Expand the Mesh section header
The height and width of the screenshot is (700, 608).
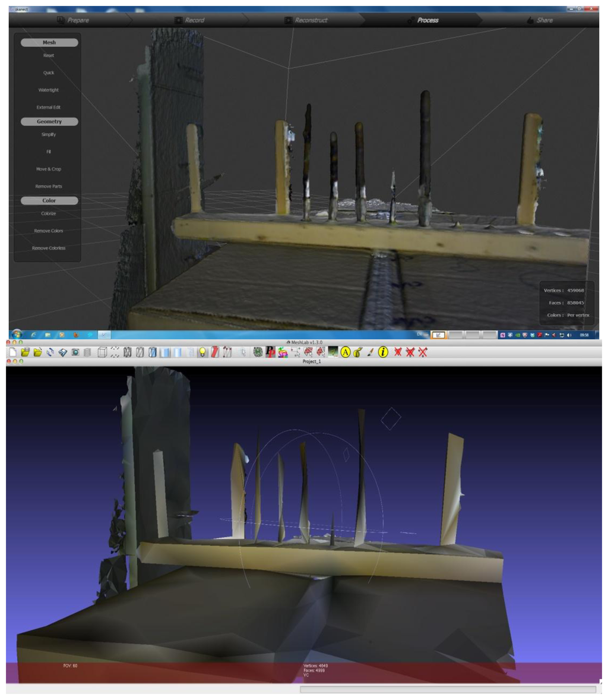(49, 42)
